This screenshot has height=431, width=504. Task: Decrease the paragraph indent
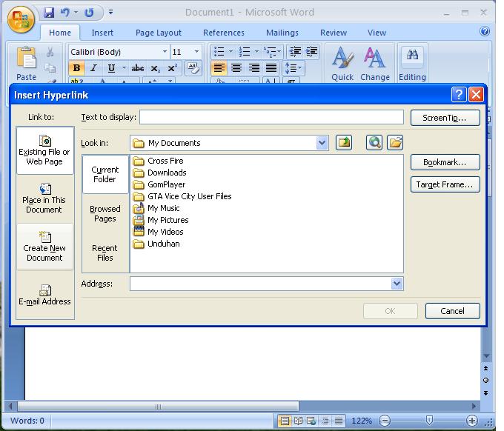pyautogui.click(x=295, y=52)
